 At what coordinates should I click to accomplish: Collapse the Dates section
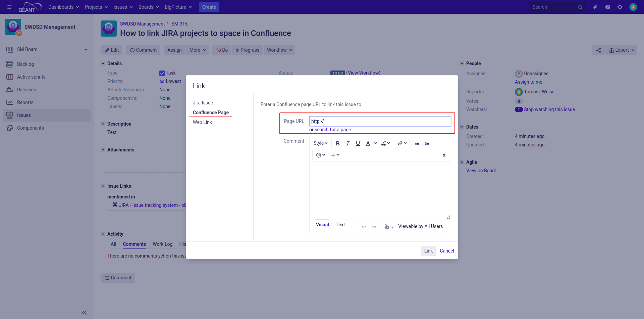tap(462, 127)
